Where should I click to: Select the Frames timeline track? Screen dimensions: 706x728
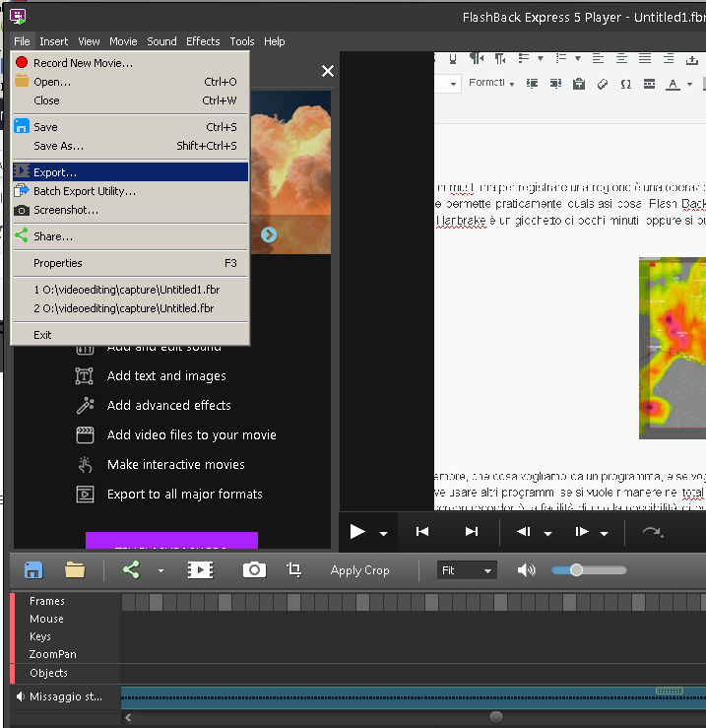click(x=47, y=601)
